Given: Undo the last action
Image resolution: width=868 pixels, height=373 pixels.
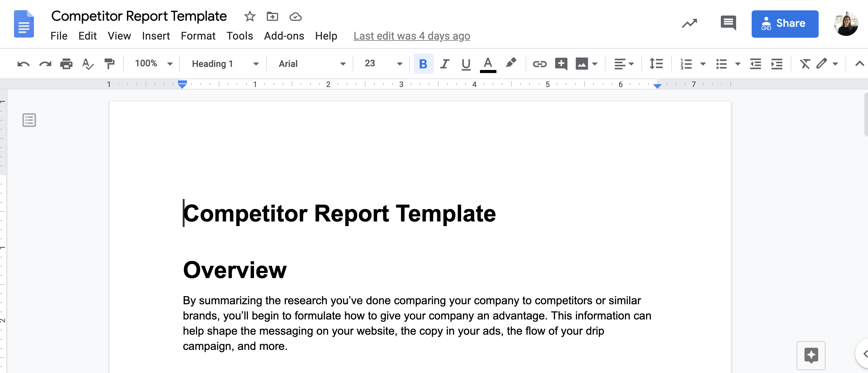Looking at the screenshot, I should coord(23,64).
